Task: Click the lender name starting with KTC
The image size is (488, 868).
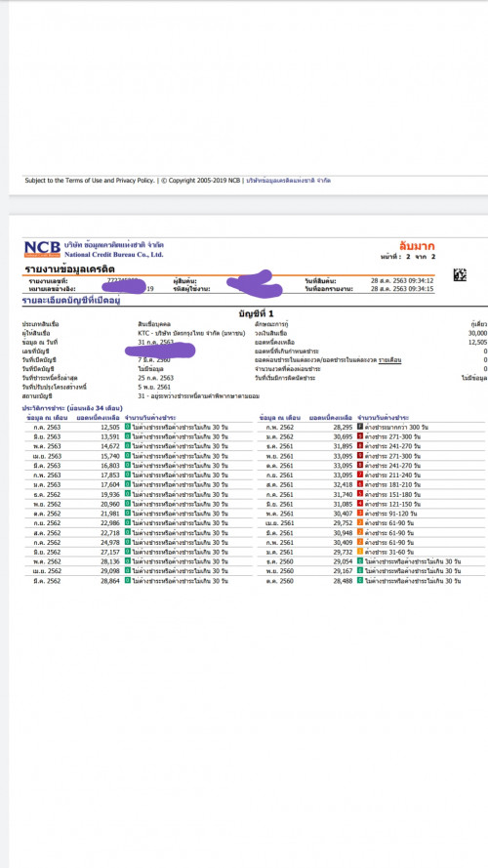Action: click(x=191, y=333)
